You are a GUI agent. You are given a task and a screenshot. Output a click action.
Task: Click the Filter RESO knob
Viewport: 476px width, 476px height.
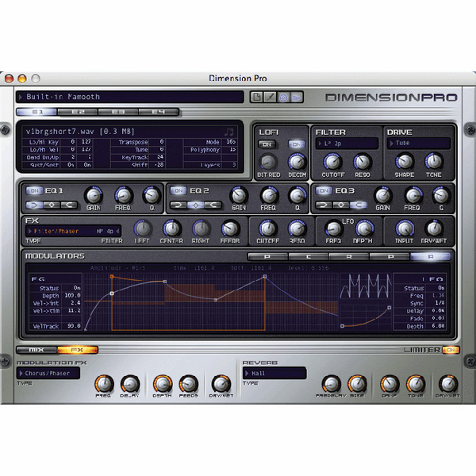click(363, 162)
